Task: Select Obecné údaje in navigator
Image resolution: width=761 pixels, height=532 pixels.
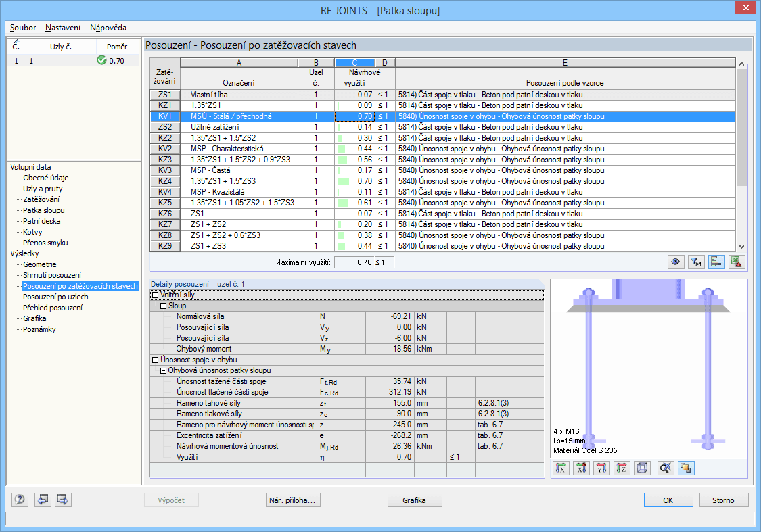Action: [45, 178]
